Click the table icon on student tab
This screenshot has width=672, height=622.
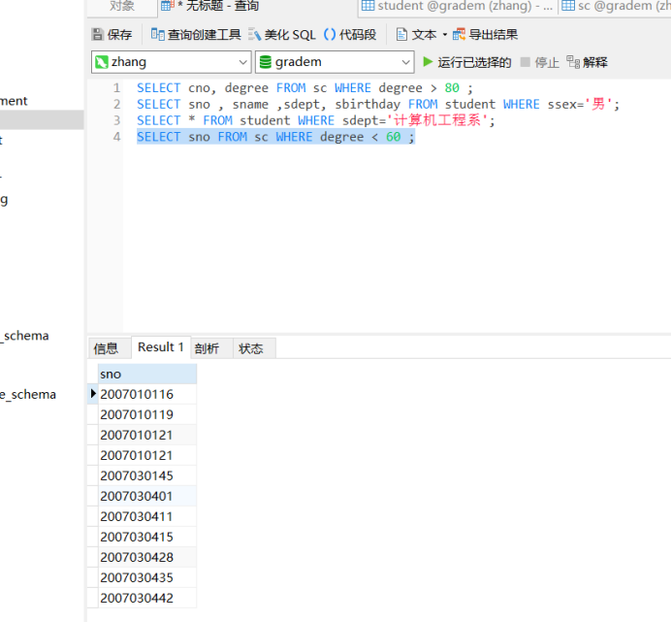368,6
